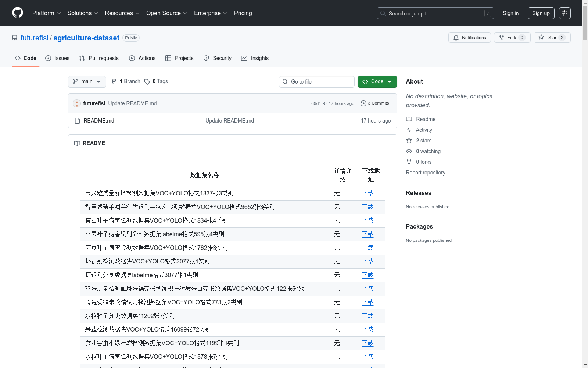
Task: Click Report repository link
Action: pos(426,173)
